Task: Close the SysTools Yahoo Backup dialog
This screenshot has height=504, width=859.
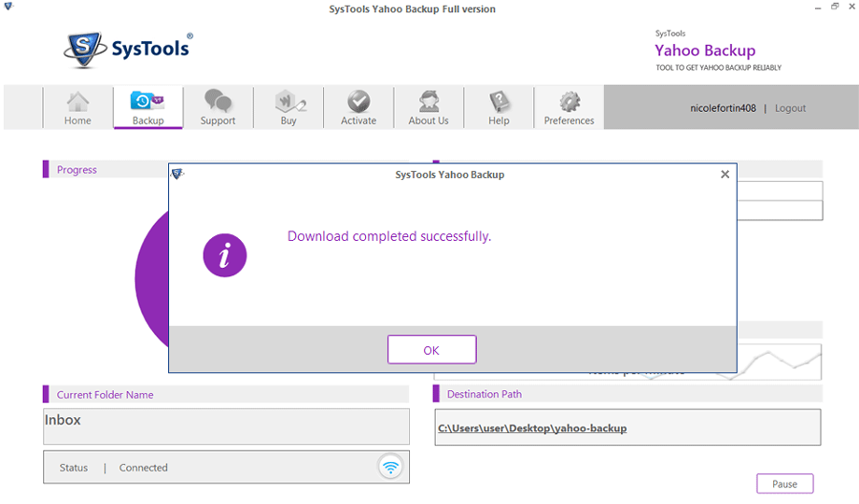Action: (725, 175)
